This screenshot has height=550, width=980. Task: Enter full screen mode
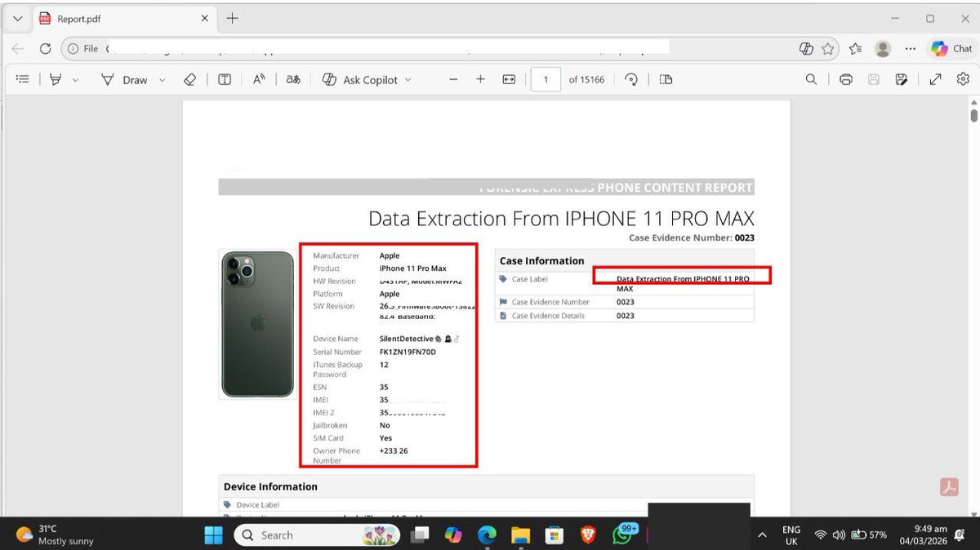[936, 79]
